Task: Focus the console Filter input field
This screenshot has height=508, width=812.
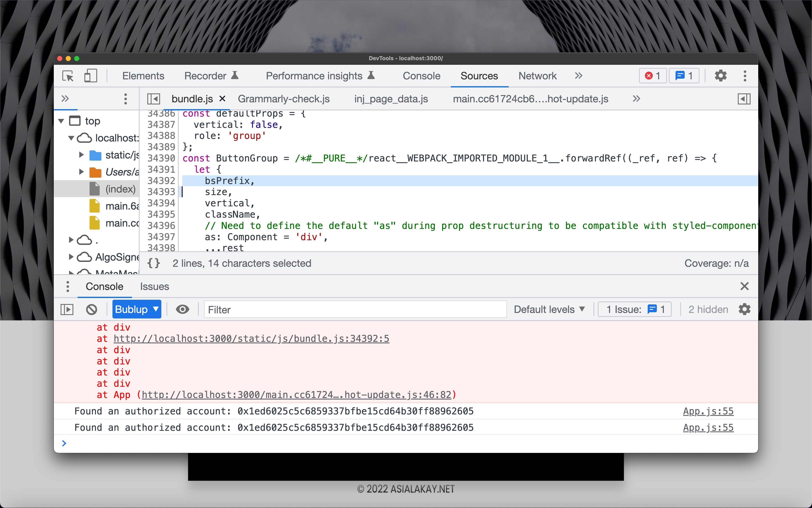Action: [355, 310]
